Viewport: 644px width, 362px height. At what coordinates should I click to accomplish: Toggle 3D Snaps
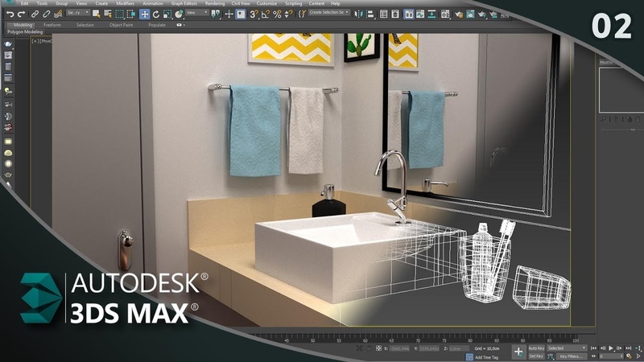coord(254,14)
